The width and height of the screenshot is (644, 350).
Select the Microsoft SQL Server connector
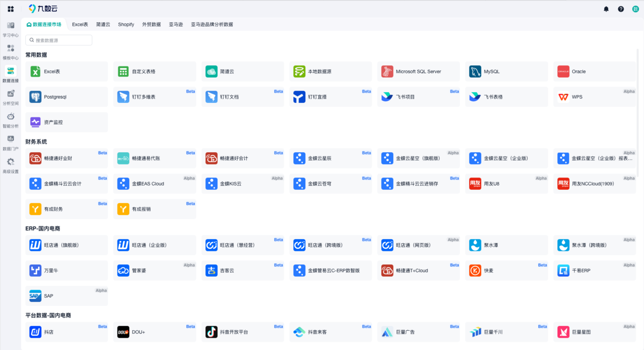pyautogui.click(x=419, y=71)
